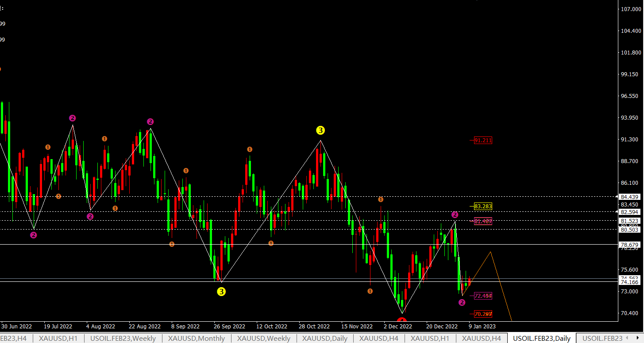Click the 22 Aug 2022 date label
This screenshot has width=644, height=343.
[x=145, y=327]
